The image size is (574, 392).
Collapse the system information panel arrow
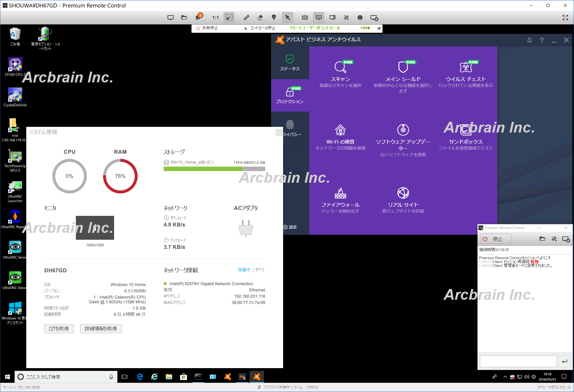[x=279, y=132]
